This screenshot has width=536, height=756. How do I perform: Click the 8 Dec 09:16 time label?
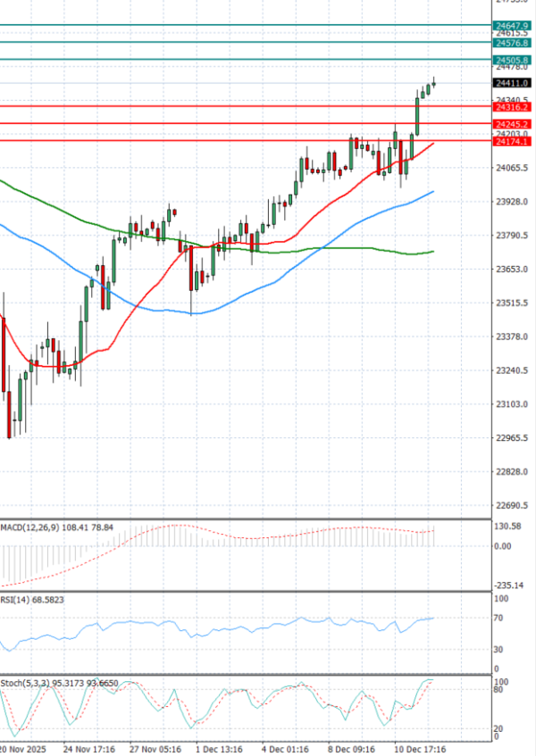pos(352,749)
